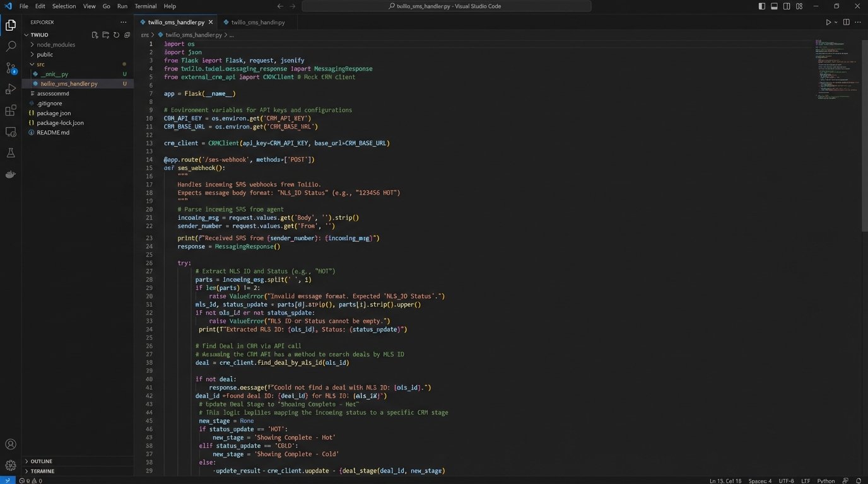Click the UTF-8 encoding in status bar
Image resolution: width=868 pixels, height=484 pixels.
click(x=786, y=481)
